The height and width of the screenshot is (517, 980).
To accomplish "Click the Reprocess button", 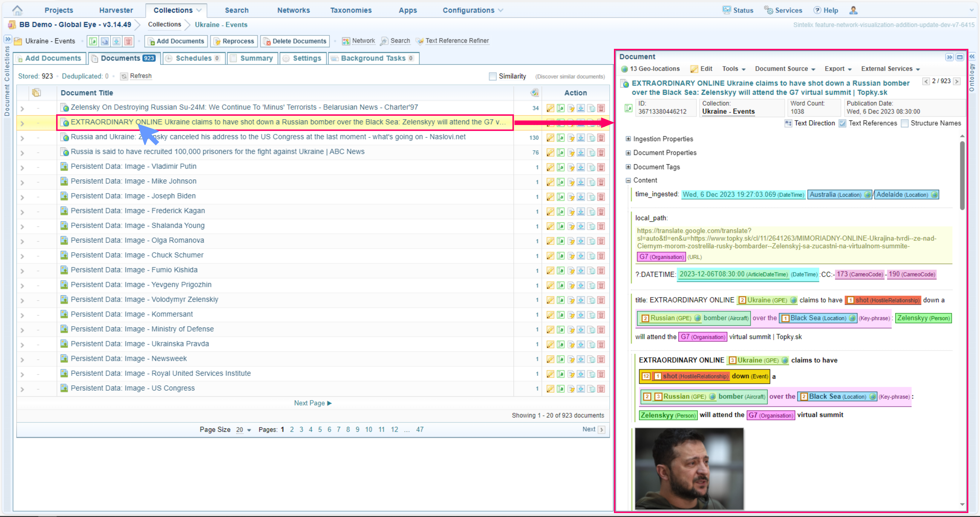I will point(234,41).
